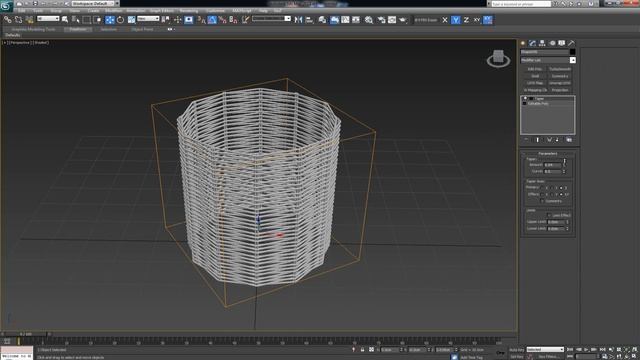
Task: Click the object color swatch
Action: point(573,52)
